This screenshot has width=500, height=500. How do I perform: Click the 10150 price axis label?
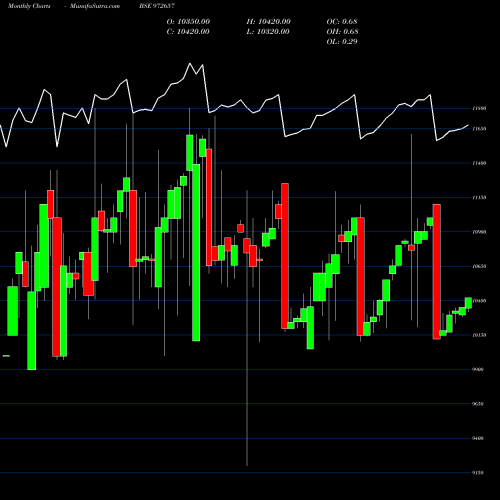(479, 335)
